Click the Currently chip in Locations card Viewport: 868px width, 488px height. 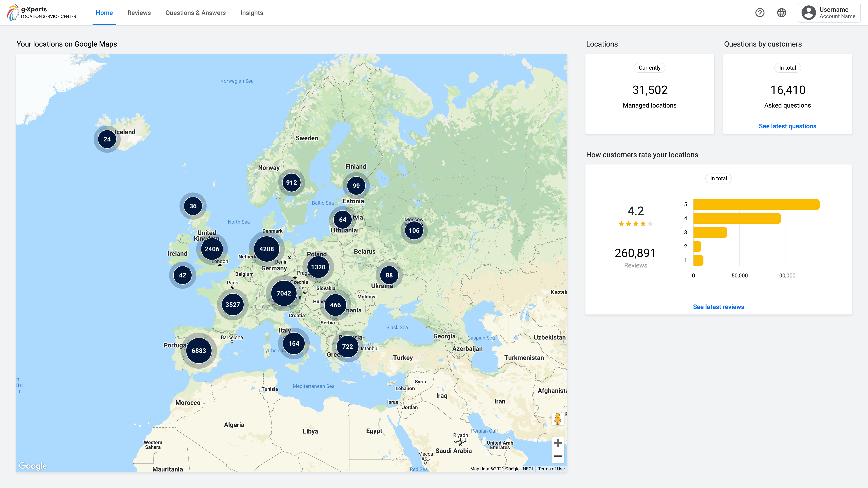pyautogui.click(x=649, y=68)
